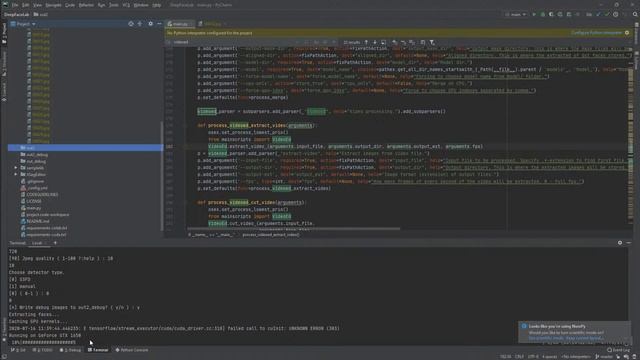
Task: Click the editor horizontal scrollbar
Action: tap(294, 229)
